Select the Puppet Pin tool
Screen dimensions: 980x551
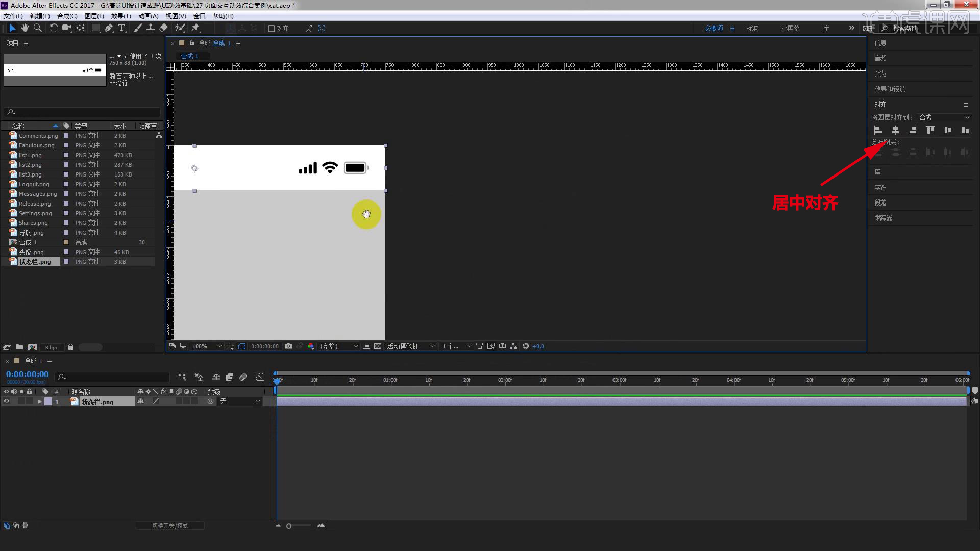[x=195, y=28]
